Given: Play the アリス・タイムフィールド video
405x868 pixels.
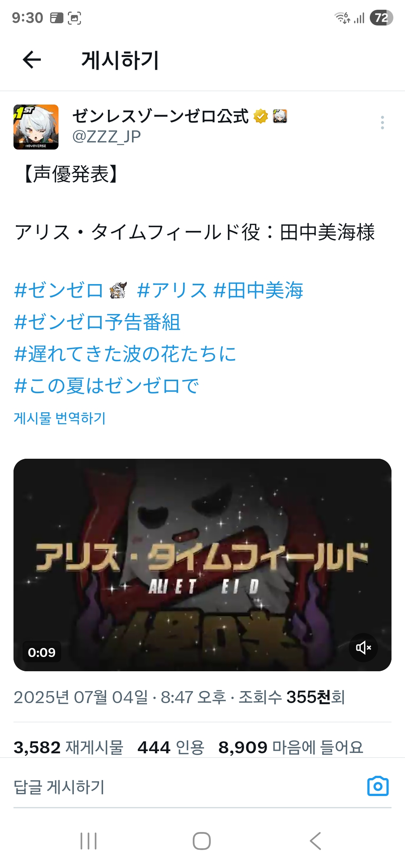Looking at the screenshot, I should point(202,565).
